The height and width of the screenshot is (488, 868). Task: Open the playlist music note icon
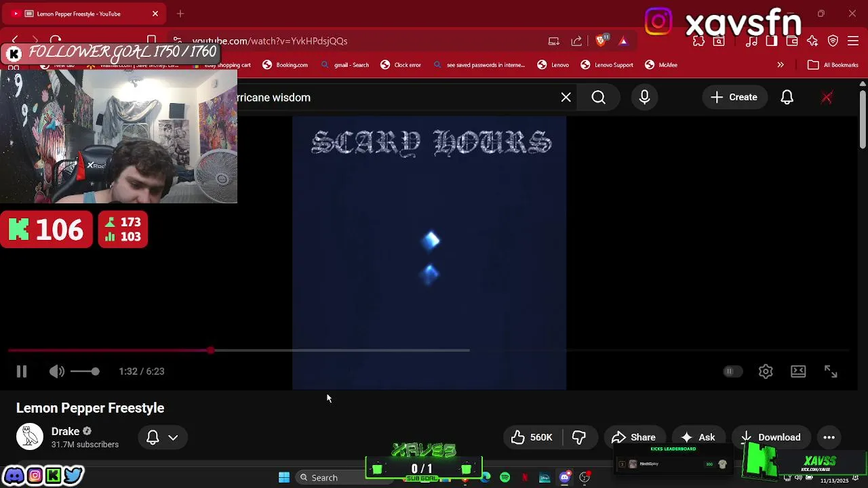(x=751, y=41)
